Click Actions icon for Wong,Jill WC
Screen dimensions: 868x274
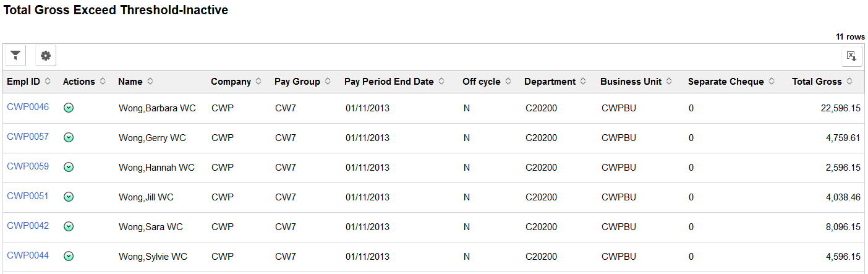click(69, 197)
